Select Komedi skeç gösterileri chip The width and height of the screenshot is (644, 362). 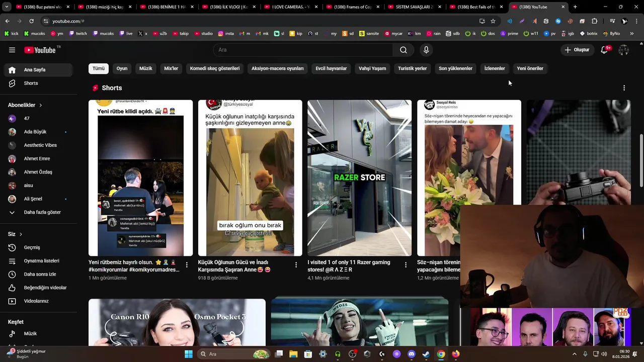215,68
